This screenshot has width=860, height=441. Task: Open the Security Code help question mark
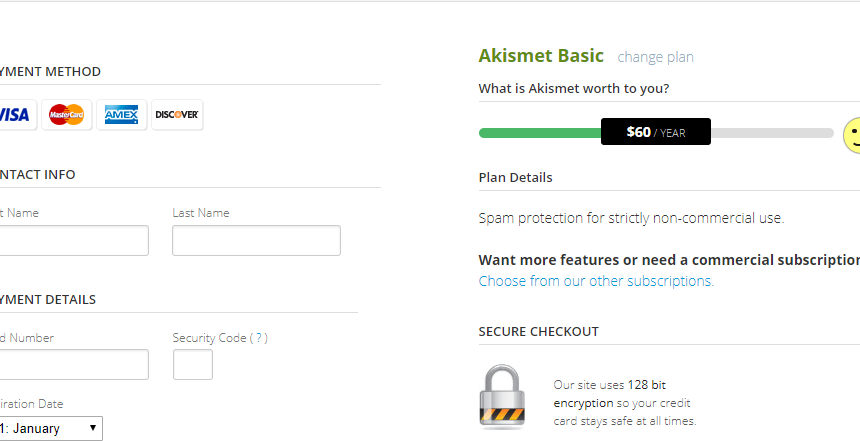pyautogui.click(x=259, y=338)
